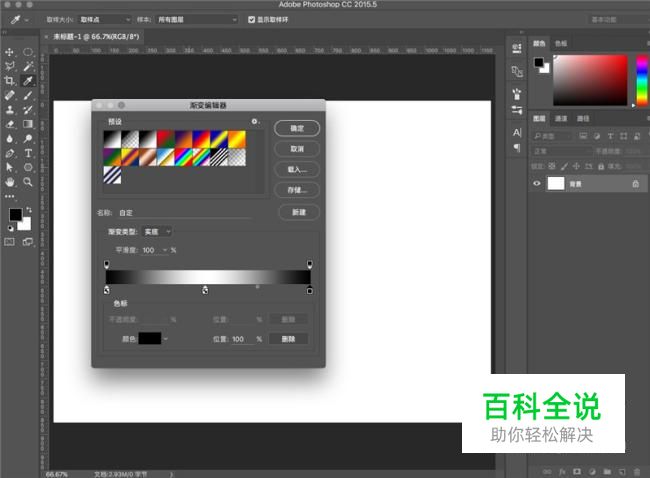Switch to the 色板 tab
The height and width of the screenshot is (478, 650).
(x=561, y=43)
